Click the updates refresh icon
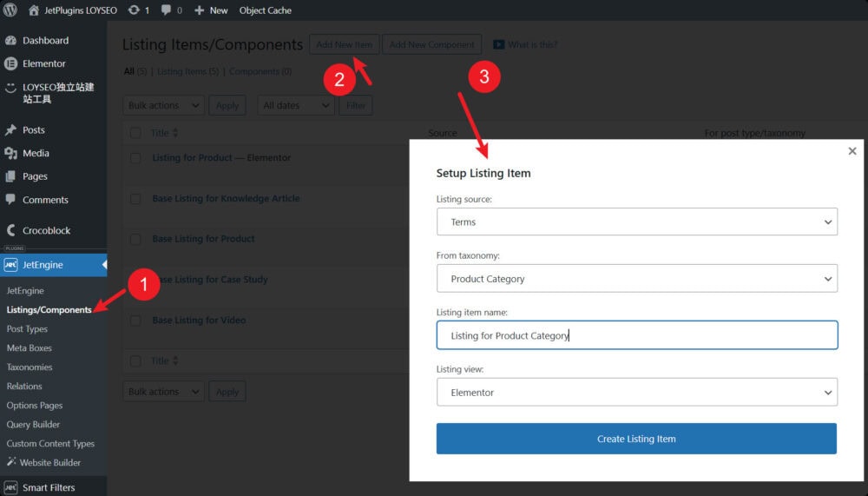Viewport: 868px width, 496px height. pos(134,10)
